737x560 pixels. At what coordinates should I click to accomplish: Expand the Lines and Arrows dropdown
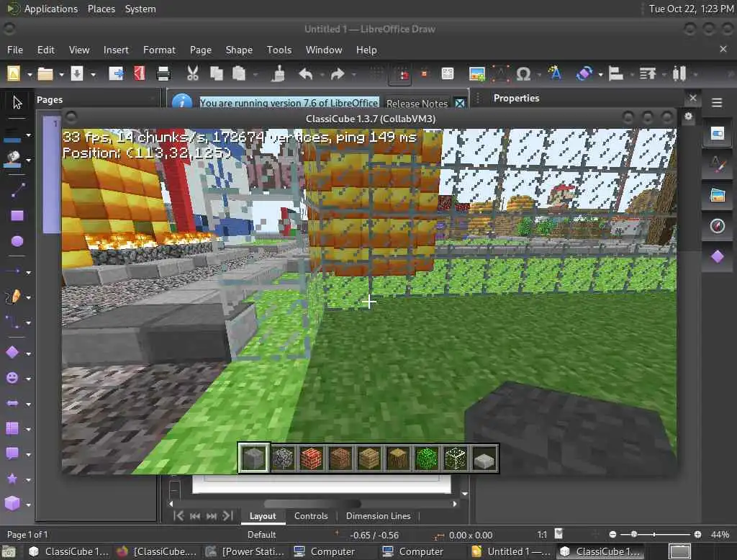click(x=28, y=272)
